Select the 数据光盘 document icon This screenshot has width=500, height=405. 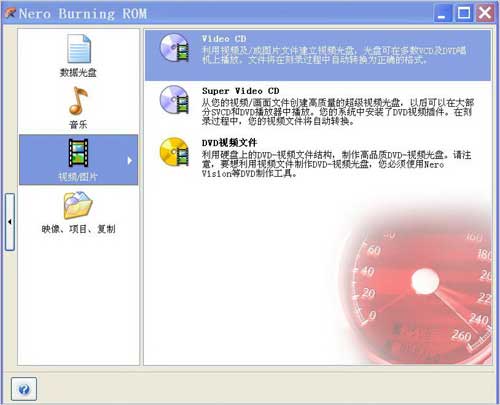[79, 49]
